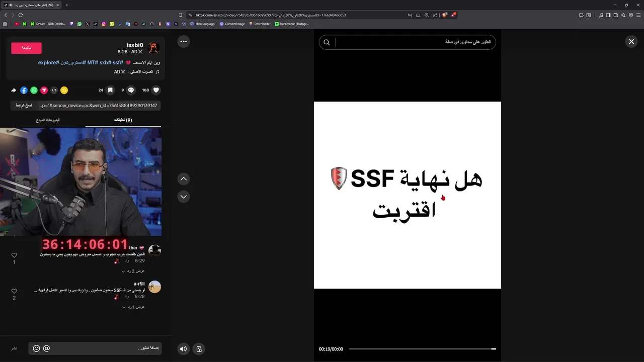
Task: Open the #explore hashtag
Action: pos(49,63)
